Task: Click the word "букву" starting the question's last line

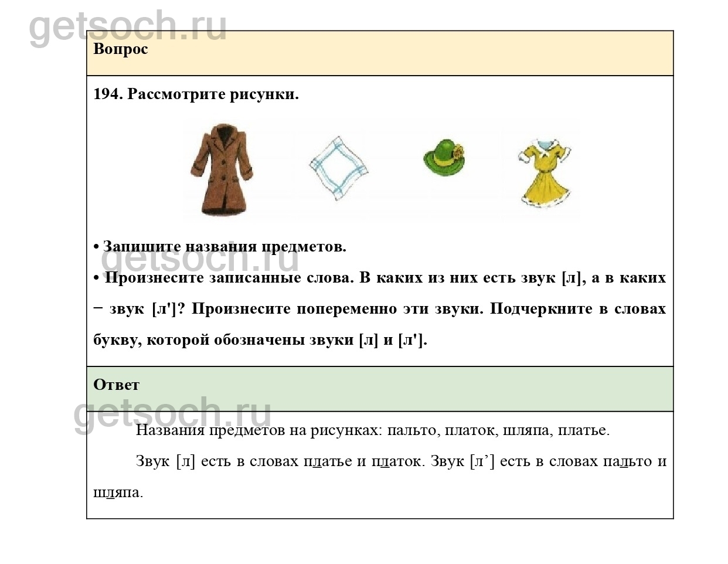Action: [x=117, y=341]
